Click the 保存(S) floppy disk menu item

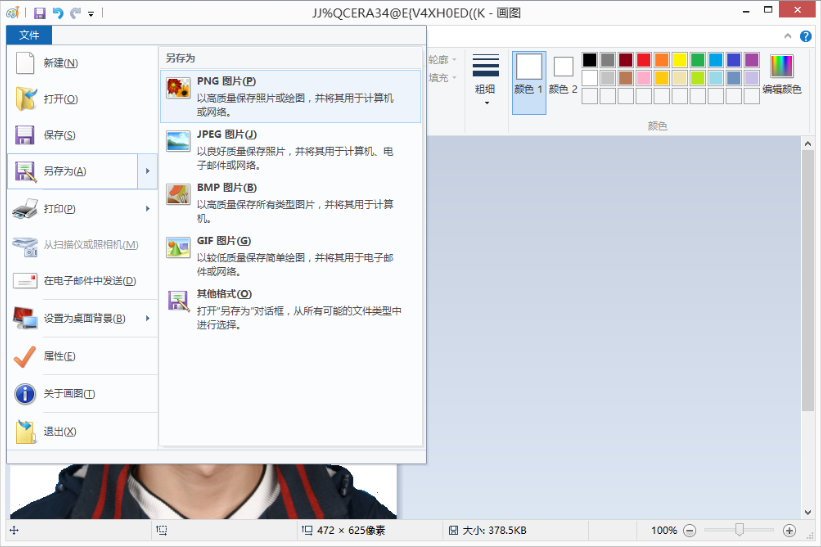click(x=82, y=135)
